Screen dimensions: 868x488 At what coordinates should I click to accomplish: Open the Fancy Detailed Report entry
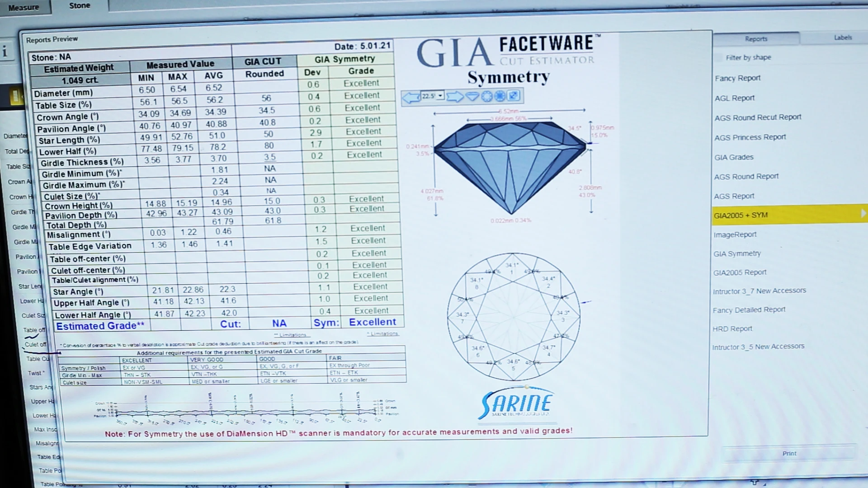point(749,310)
